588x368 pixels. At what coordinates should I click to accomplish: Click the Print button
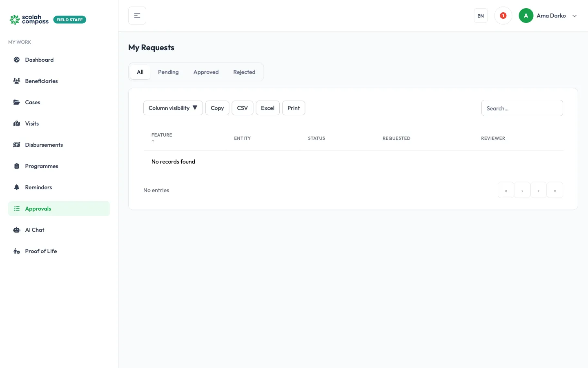[294, 108]
